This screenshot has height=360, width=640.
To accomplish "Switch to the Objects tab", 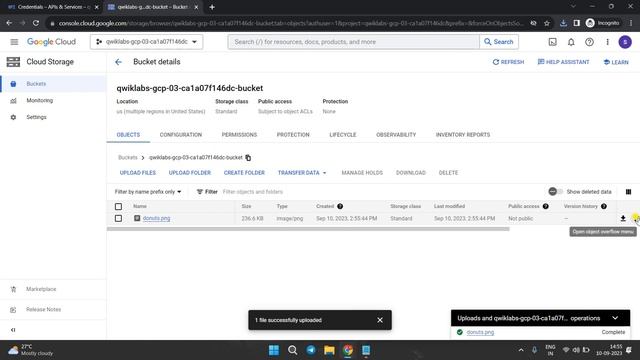I will tap(128, 135).
